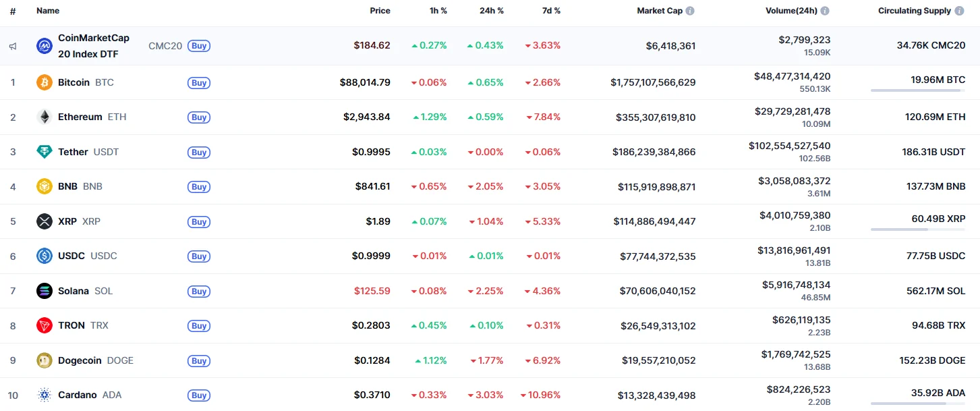Screen dimensions: 980x411
Task: Sort table by Price column
Action: pyautogui.click(x=380, y=11)
